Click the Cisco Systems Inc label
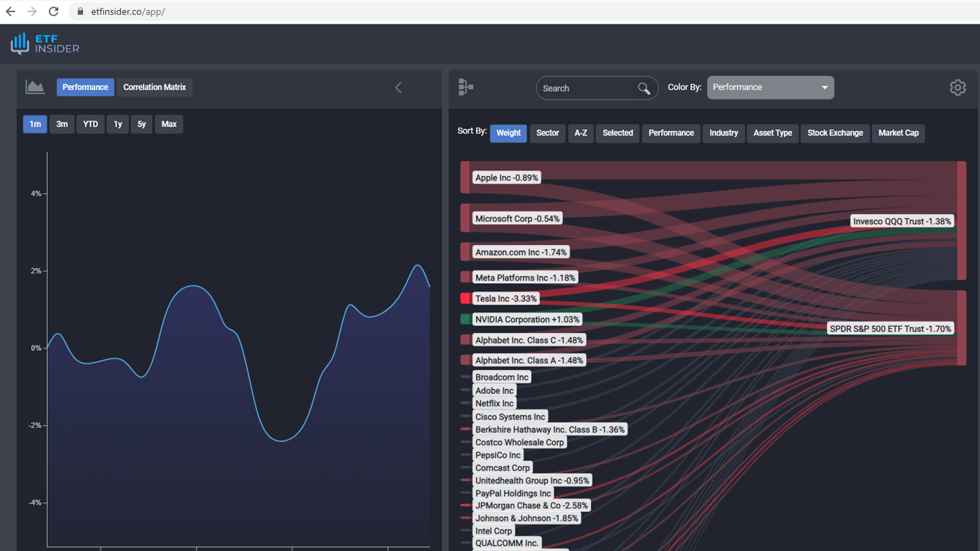This screenshot has height=551, width=980. coord(510,417)
